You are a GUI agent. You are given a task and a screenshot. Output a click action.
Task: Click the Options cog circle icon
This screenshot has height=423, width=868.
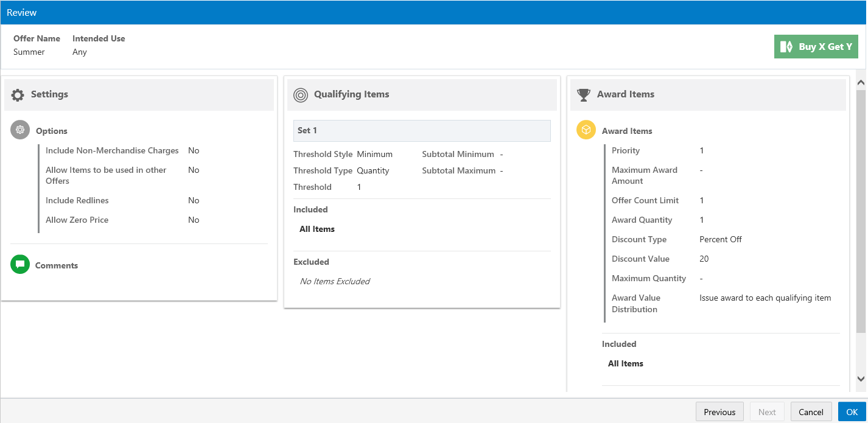[x=20, y=130]
